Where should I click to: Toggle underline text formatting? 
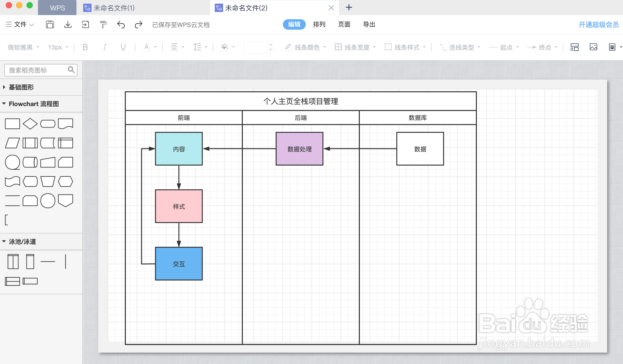pyautogui.click(x=123, y=47)
